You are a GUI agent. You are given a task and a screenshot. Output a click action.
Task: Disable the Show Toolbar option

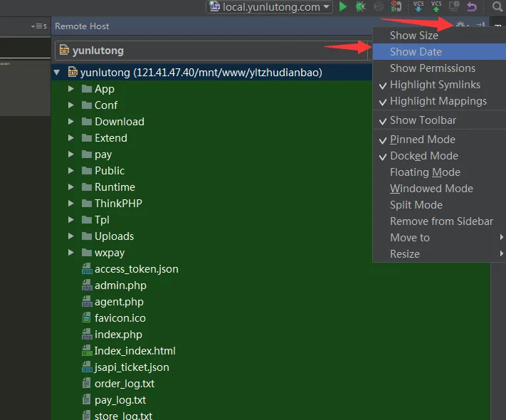coord(439,120)
